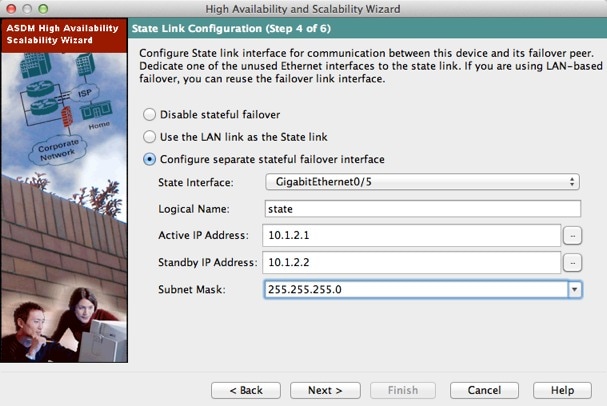Go back with the Back button
The height and width of the screenshot is (406, 607).
tap(246, 390)
